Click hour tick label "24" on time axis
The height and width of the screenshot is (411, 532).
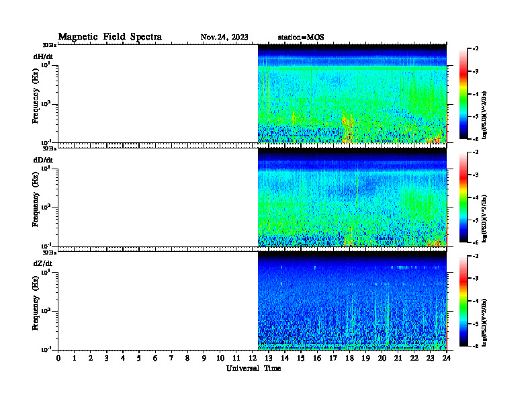click(x=447, y=359)
